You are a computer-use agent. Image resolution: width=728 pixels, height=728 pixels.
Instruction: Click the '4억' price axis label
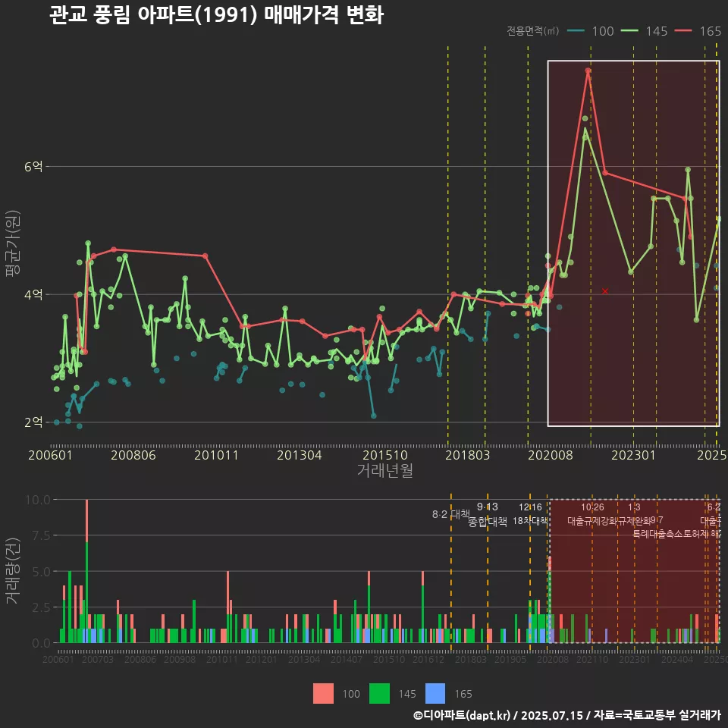[33, 294]
